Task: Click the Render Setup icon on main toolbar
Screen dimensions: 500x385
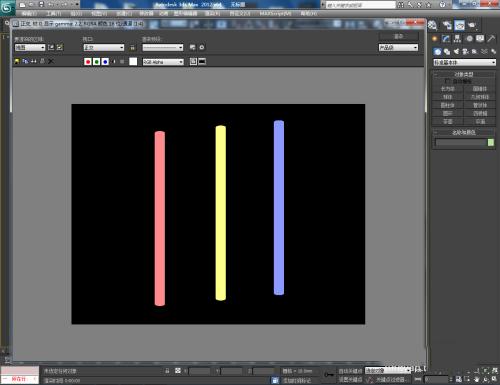Action: click(447, 25)
